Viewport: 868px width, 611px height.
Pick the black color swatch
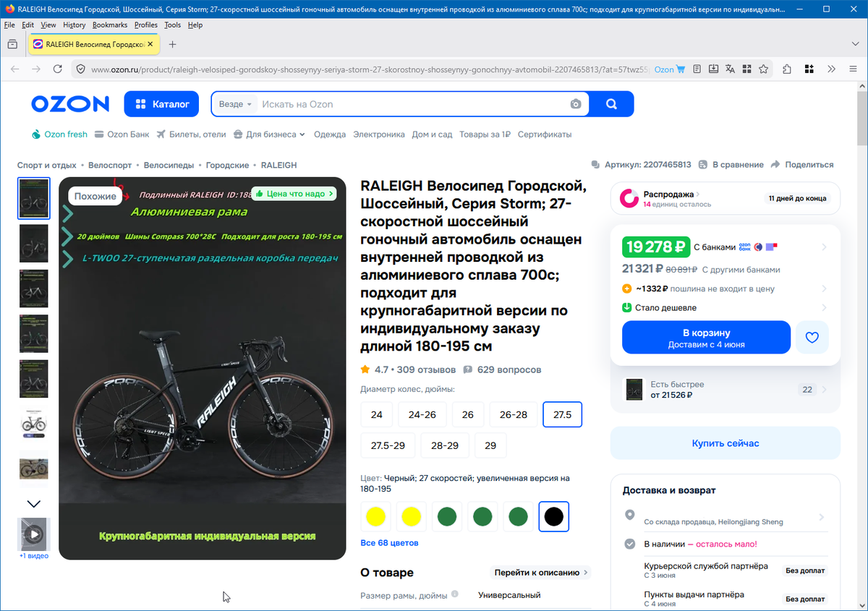click(x=553, y=516)
